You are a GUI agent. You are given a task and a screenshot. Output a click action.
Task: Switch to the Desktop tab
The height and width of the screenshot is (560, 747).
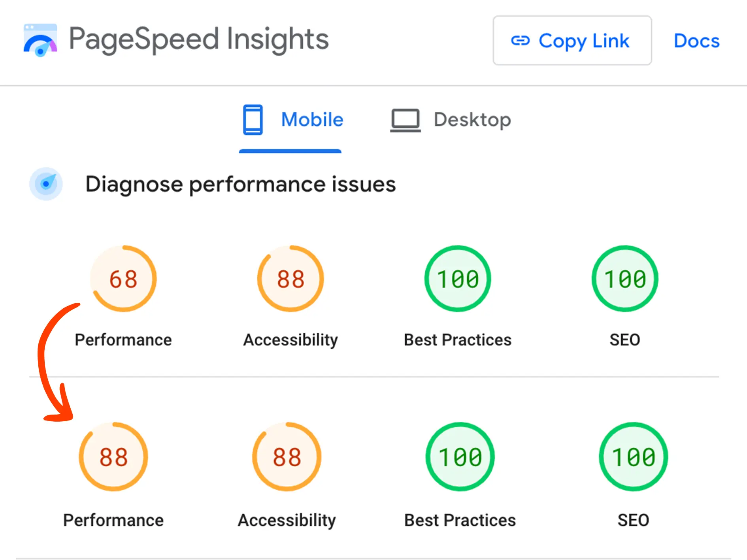472,120
